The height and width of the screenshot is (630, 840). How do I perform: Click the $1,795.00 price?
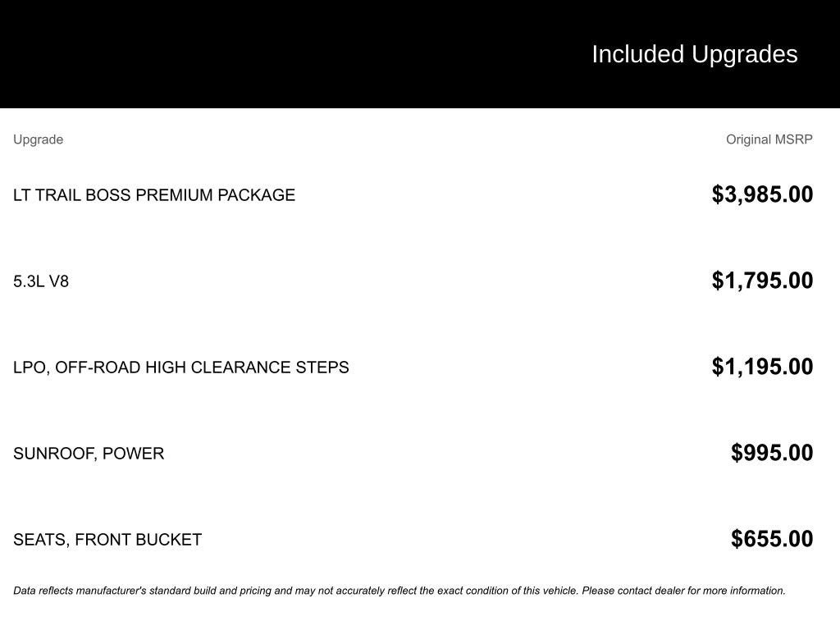[x=762, y=281]
